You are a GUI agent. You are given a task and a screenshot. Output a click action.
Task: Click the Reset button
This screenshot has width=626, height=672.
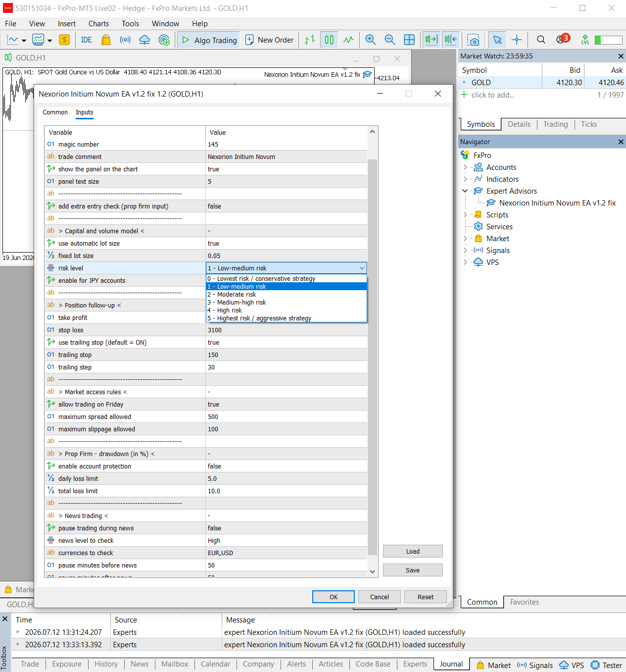426,597
